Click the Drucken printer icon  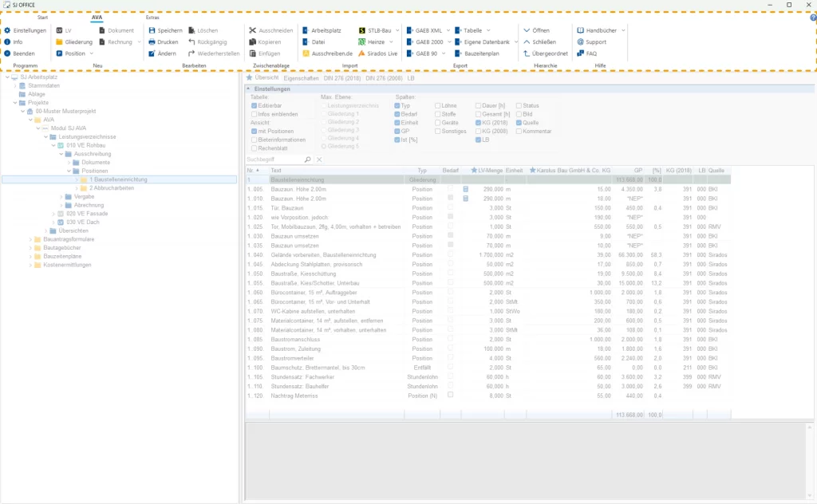pyautogui.click(x=152, y=41)
